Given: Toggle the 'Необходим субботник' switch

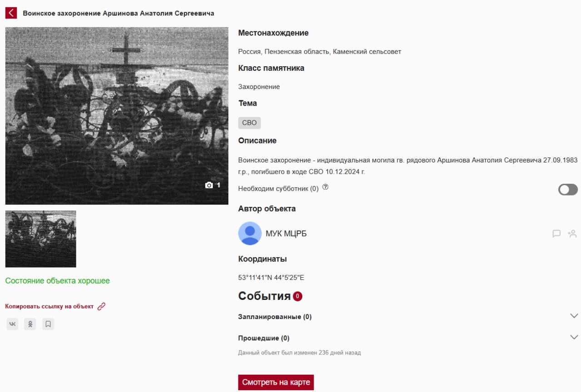Looking at the screenshot, I should 568,190.
